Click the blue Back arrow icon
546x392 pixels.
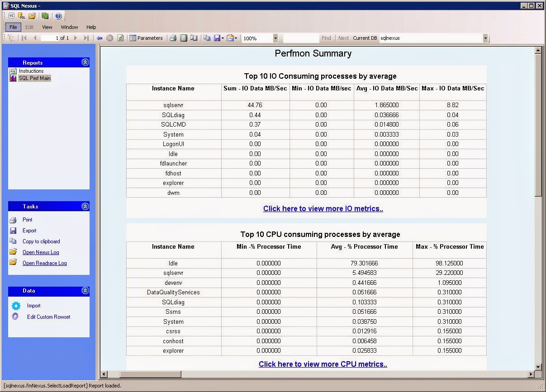coord(100,38)
